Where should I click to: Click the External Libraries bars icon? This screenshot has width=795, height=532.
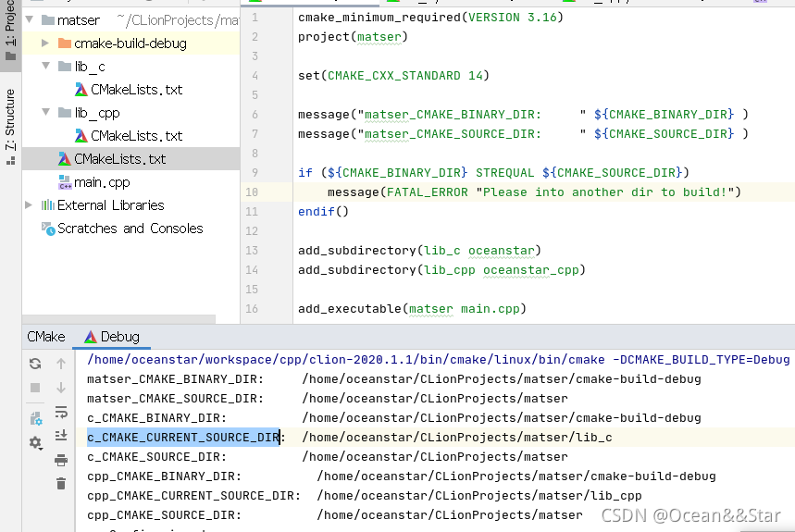[47, 205]
